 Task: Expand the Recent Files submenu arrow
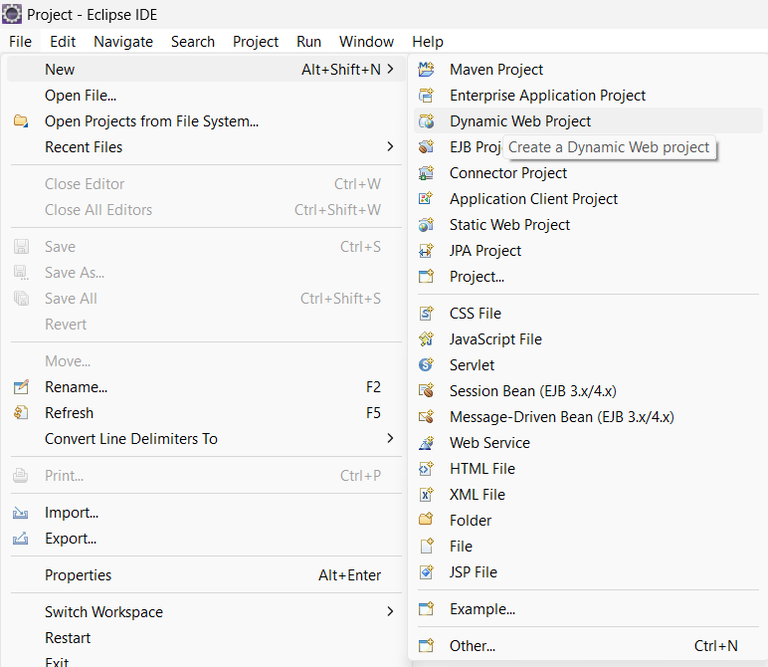point(390,147)
